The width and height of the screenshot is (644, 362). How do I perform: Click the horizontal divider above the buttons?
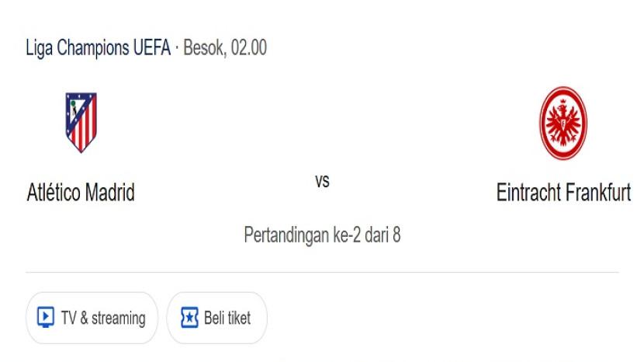coord(322,273)
